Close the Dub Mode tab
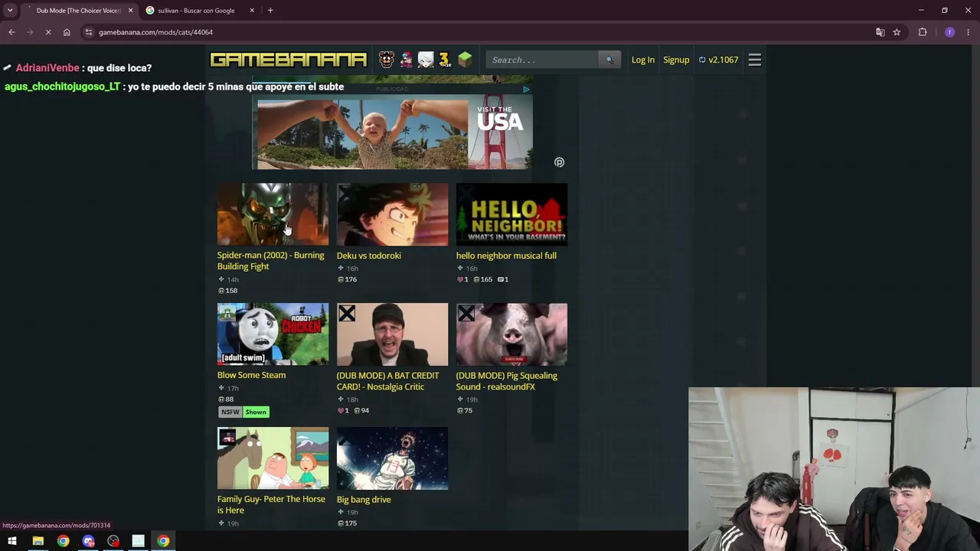The width and height of the screenshot is (980, 551). click(130, 11)
